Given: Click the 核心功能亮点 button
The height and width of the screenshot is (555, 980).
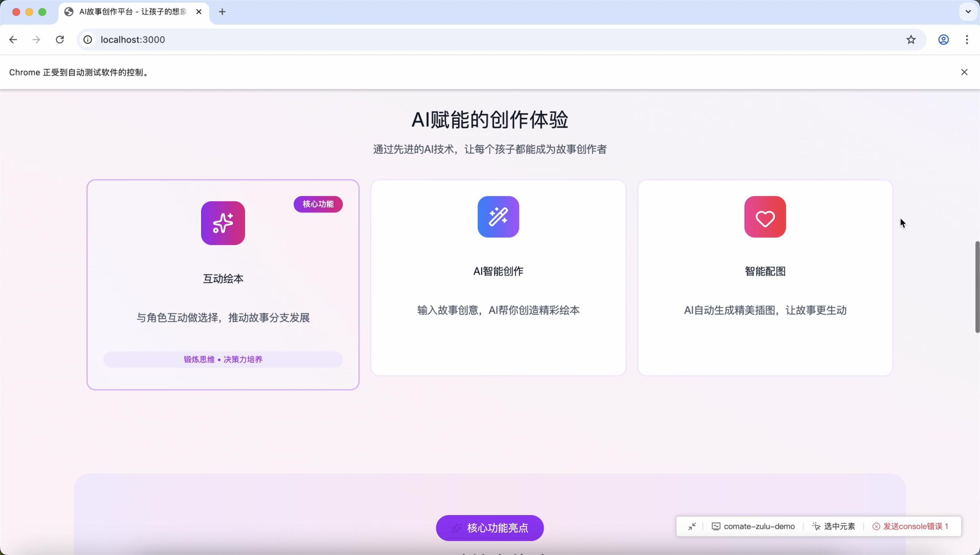Looking at the screenshot, I should pos(490,528).
